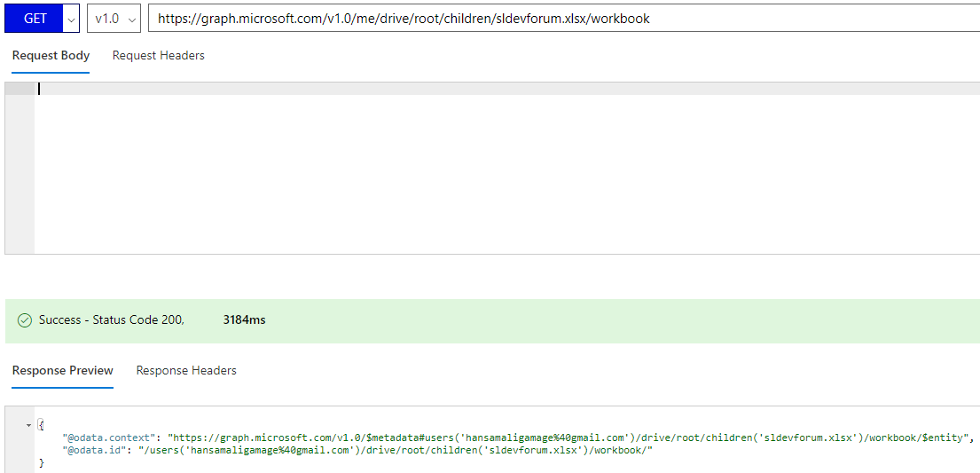Open the Response Headers tab
This screenshot has width=980, height=473.
pyautogui.click(x=186, y=370)
